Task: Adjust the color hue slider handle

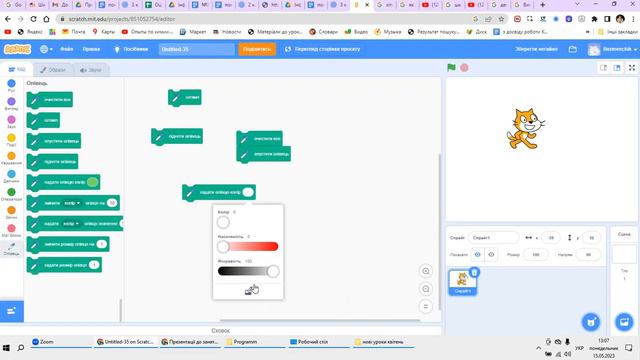Action: point(223,222)
